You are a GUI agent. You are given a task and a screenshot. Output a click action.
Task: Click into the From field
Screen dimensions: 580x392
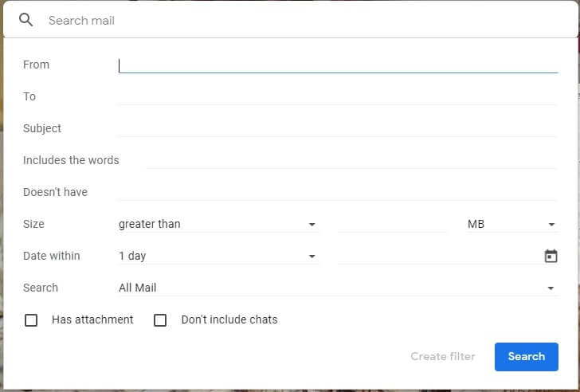click(x=338, y=65)
